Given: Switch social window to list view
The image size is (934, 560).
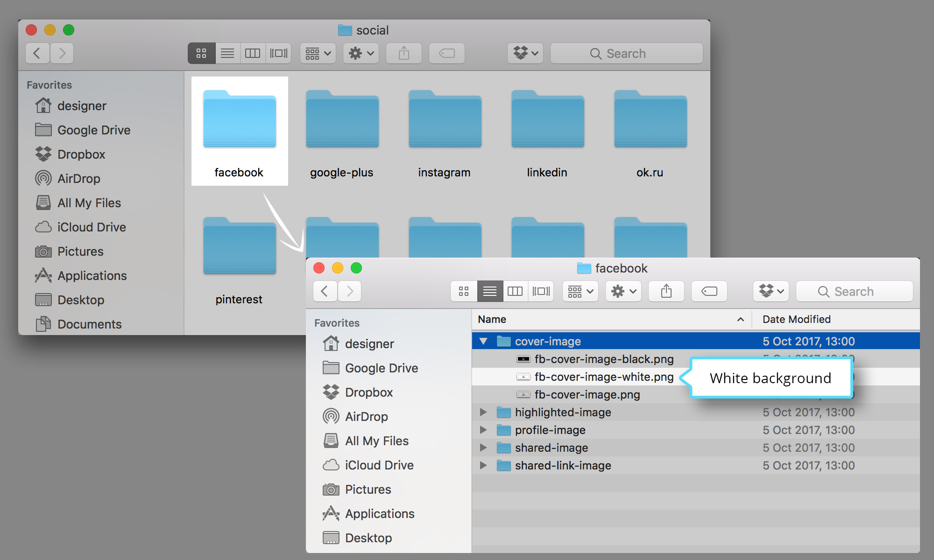Looking at the screenshot, I should coord(227,53).
